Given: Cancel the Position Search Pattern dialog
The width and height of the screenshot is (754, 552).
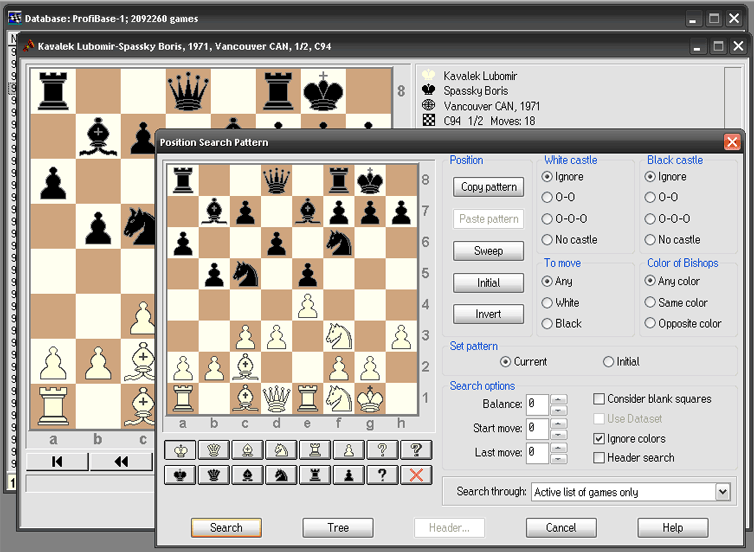Looking at the screenshot, I should [x=561, y=527].
